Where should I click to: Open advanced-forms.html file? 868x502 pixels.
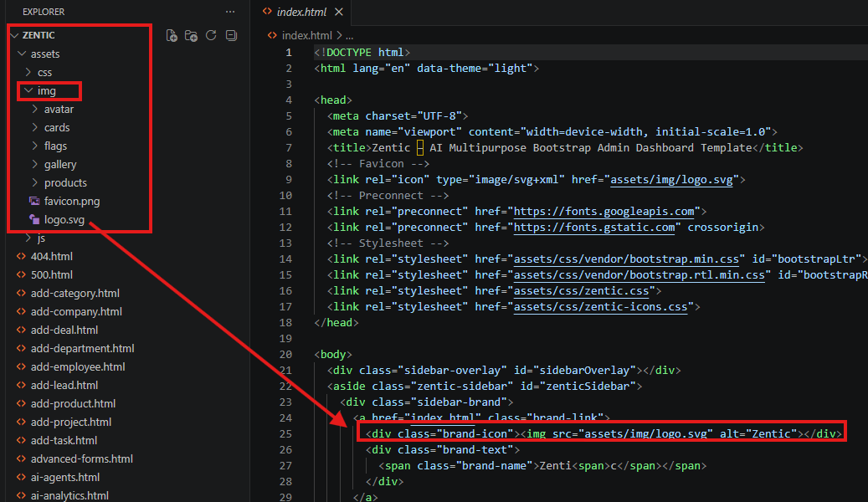tap(82, 458)
